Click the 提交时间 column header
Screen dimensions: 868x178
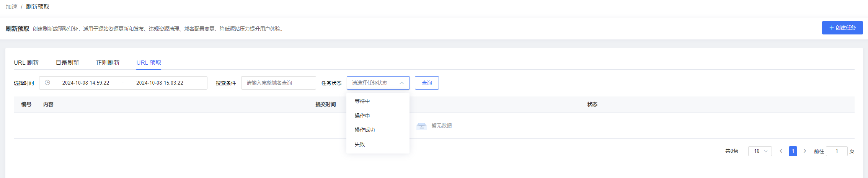(326, 105)
